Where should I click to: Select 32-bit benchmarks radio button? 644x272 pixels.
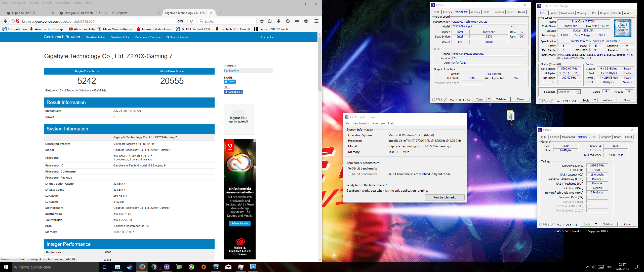(x=350, y=168)
